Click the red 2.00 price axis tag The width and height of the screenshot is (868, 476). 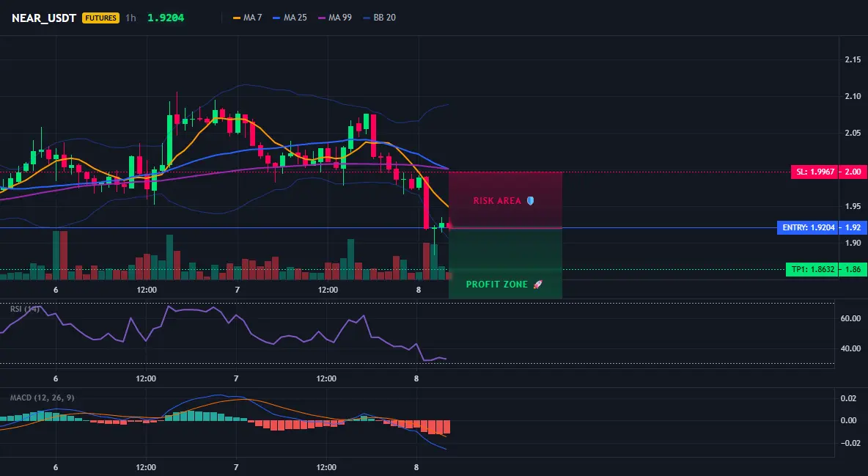(853, 172)
